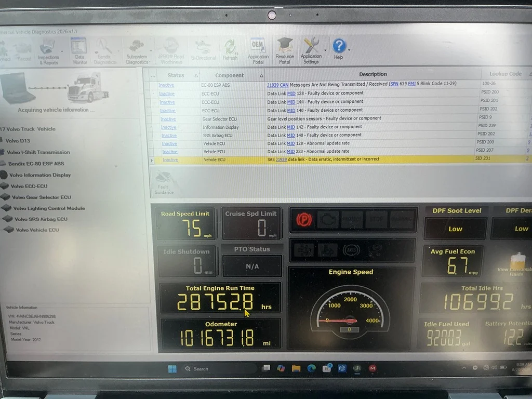
Task: Show hidden system tray icons
Action: (x=464, y=368)
